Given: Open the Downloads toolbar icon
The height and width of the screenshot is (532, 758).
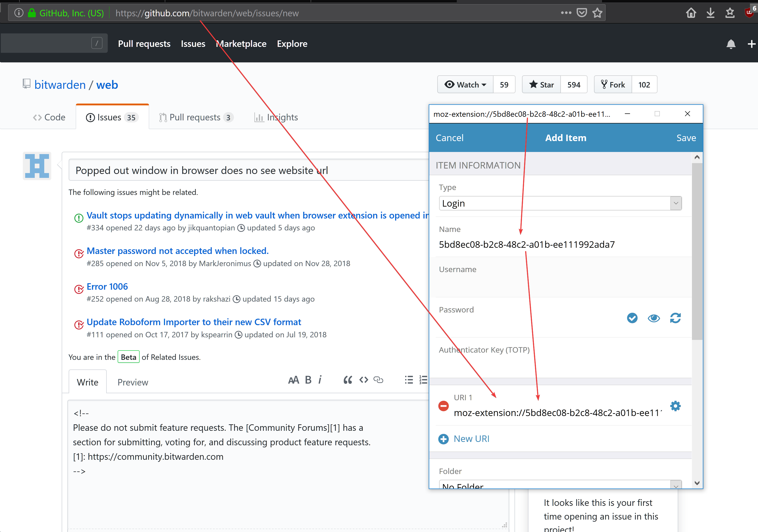Looking at the screenshot, I should pos(710,13).
